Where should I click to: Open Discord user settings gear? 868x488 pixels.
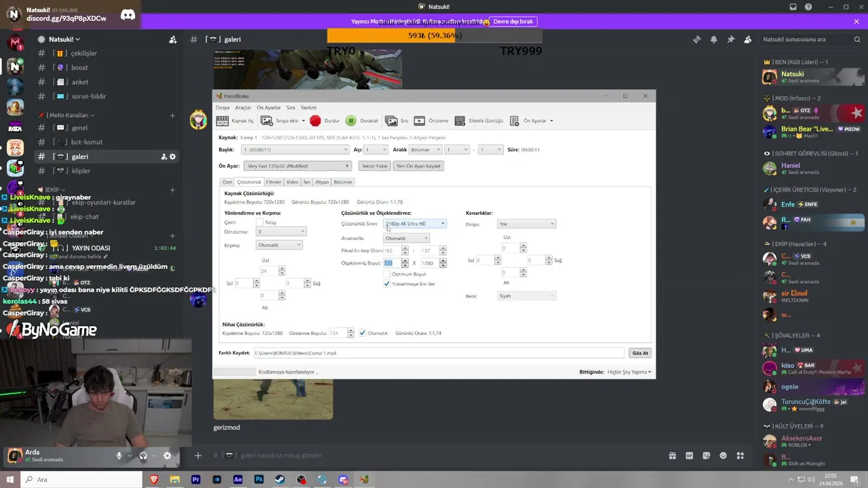click(x=167, y=455)
